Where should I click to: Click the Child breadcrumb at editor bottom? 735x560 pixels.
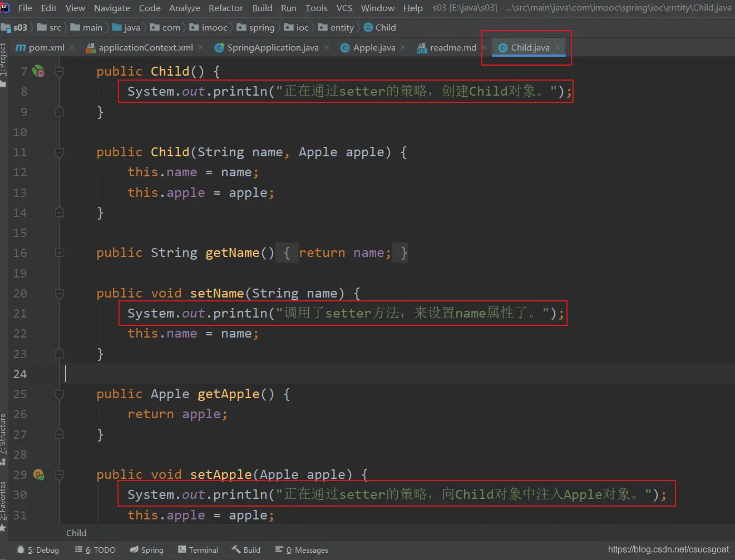point(76,533)
